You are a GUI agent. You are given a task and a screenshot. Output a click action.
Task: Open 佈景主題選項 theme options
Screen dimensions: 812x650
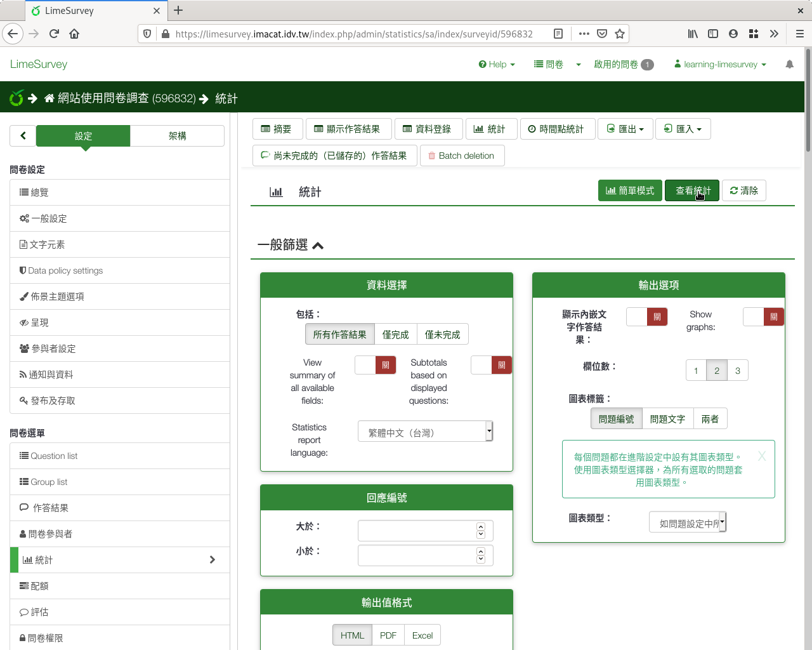coord(120,296)
